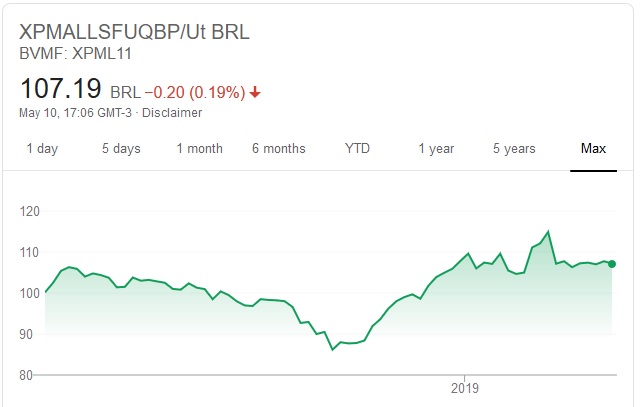Select the 1 year range tab

pyautogui.click(x=436, y=149)
